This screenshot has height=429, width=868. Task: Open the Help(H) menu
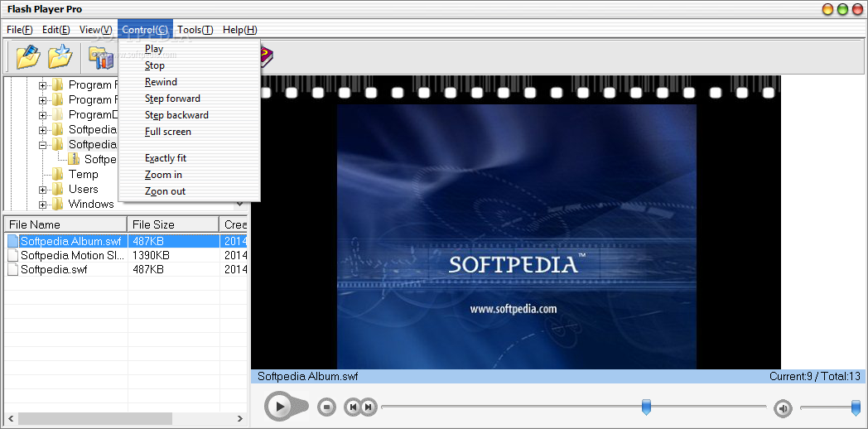(x=239, y=30)
